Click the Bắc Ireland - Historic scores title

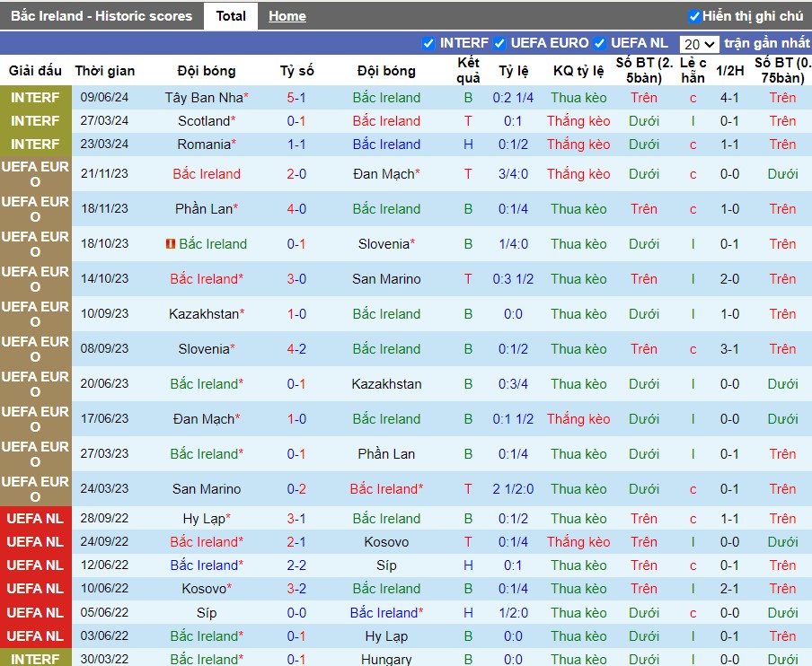coord(101,16)
